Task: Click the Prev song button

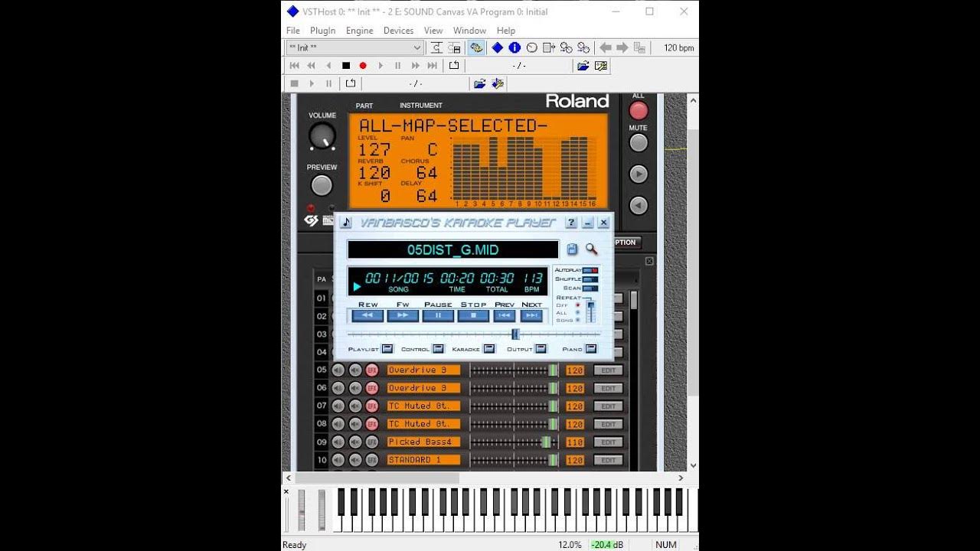Action: click(x=504, y=315)
